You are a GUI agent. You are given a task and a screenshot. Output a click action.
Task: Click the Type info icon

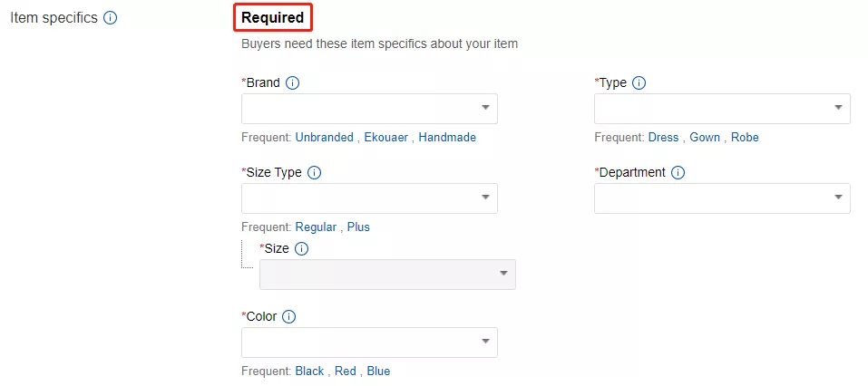tap(639, 82)
